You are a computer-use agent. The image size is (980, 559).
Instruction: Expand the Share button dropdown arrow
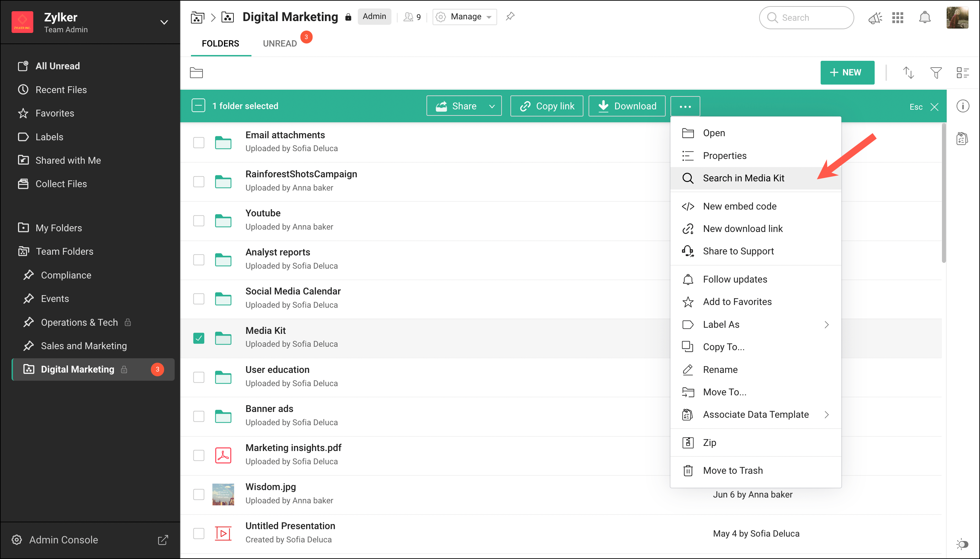[492, 106]
